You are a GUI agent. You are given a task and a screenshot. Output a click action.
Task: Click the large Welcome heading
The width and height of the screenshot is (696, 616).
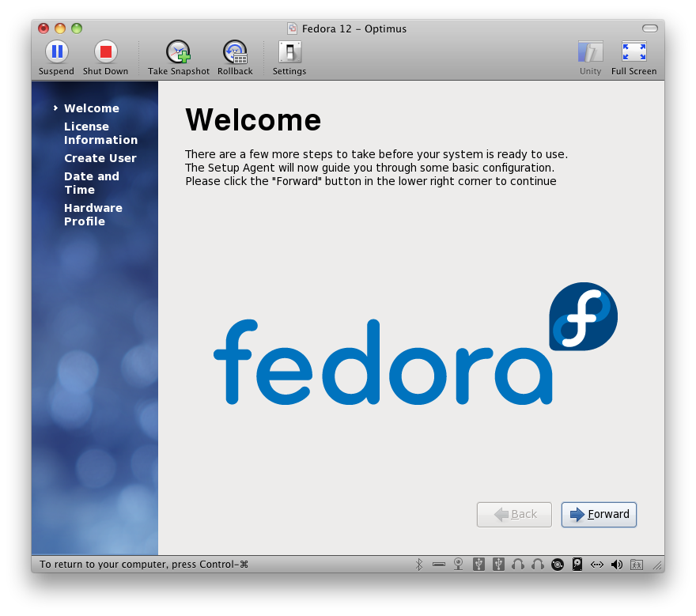pyautogui.click(x=253, y=120)
